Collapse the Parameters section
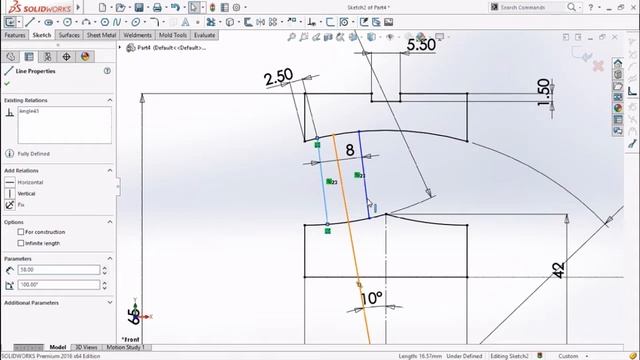Screen dimensions: 640x360 [x=110, y=258]
